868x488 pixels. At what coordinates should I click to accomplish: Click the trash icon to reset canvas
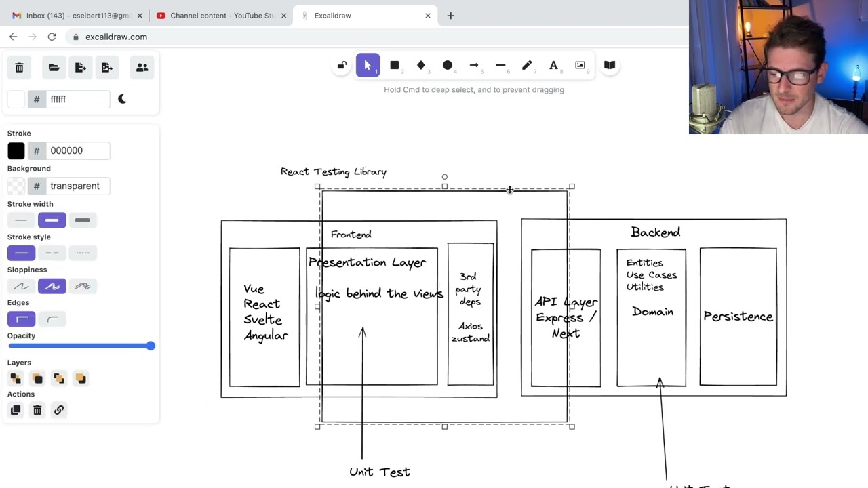coord(19,67)
